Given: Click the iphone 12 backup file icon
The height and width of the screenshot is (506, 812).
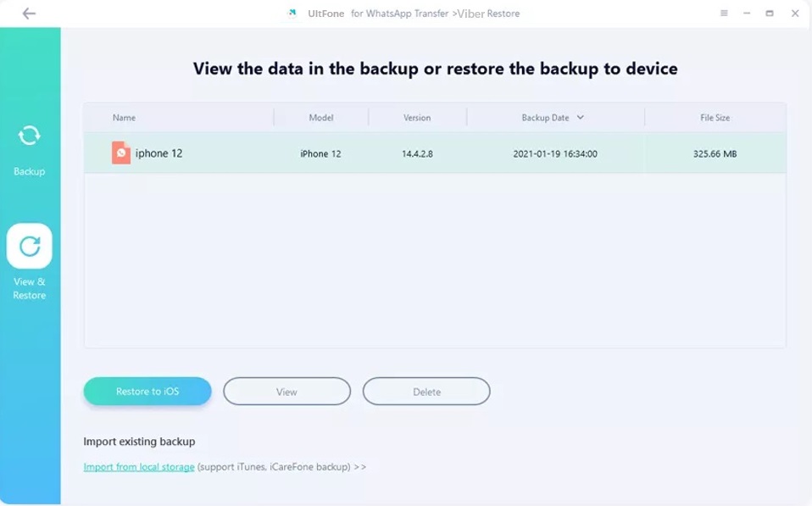Looking at the screenshot, I should coord(121,153).
